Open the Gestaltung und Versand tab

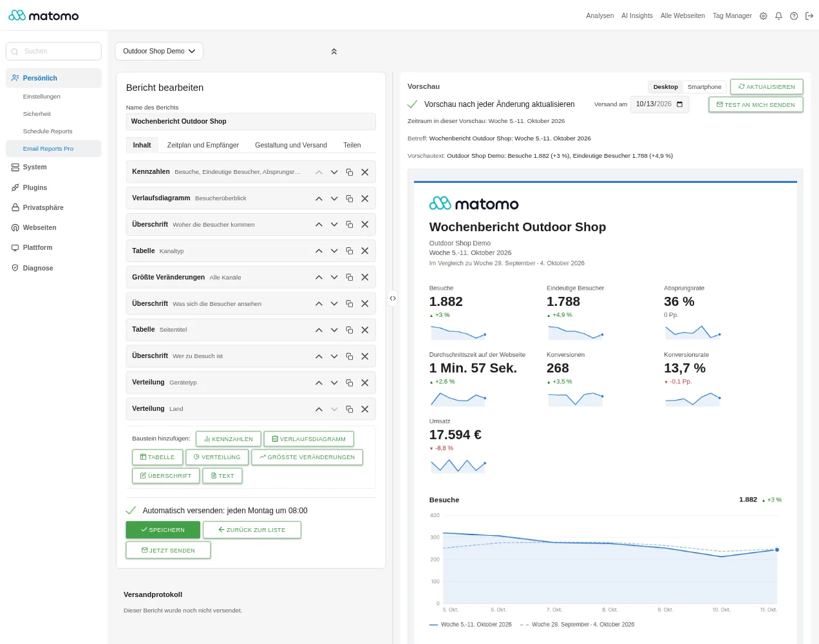[291, 145]
